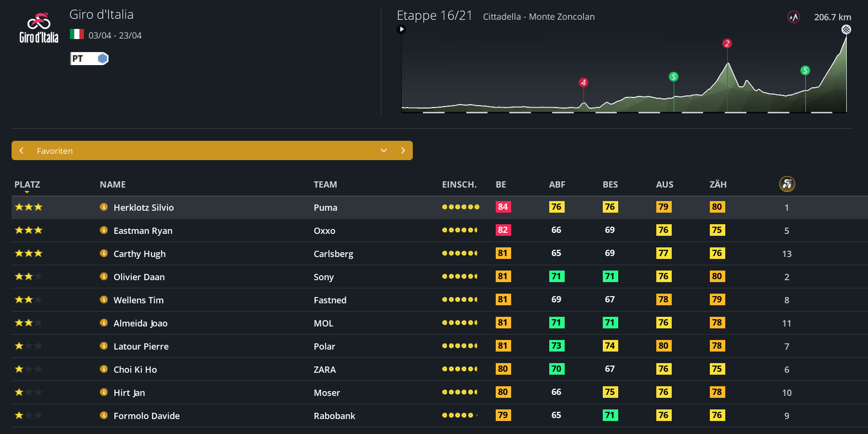This screenshot has width=868, height=434.
Task: Select the category 4 climb marker
Action: 583,82
